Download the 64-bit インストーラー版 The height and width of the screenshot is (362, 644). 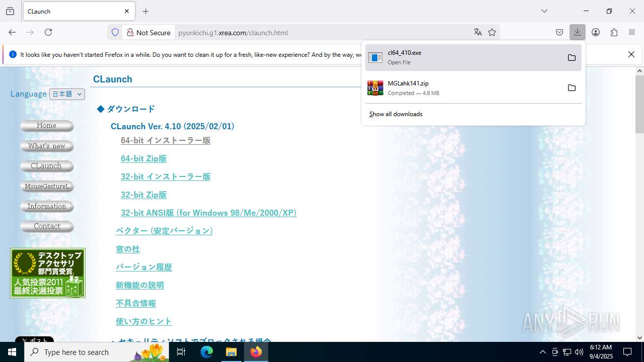[x=166, y=140]
